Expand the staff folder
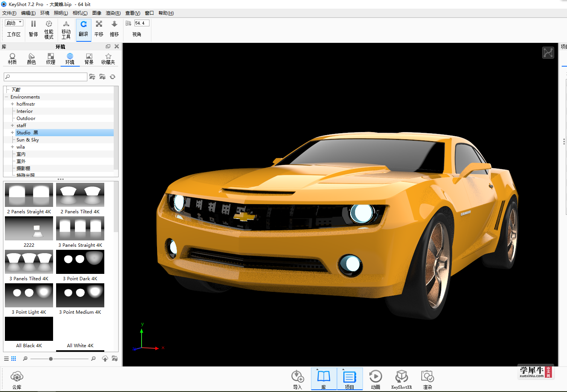Viewport: 567px width, 392px height. click(12, 125)
